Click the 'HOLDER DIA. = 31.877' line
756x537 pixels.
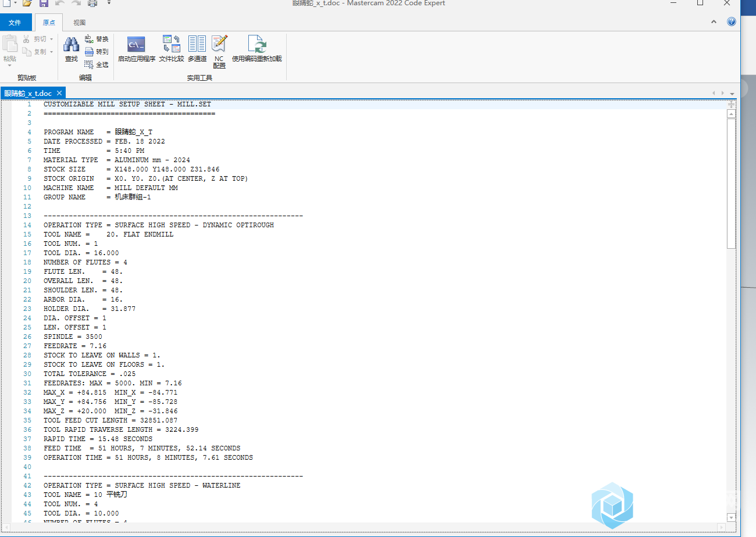(90, 309)
